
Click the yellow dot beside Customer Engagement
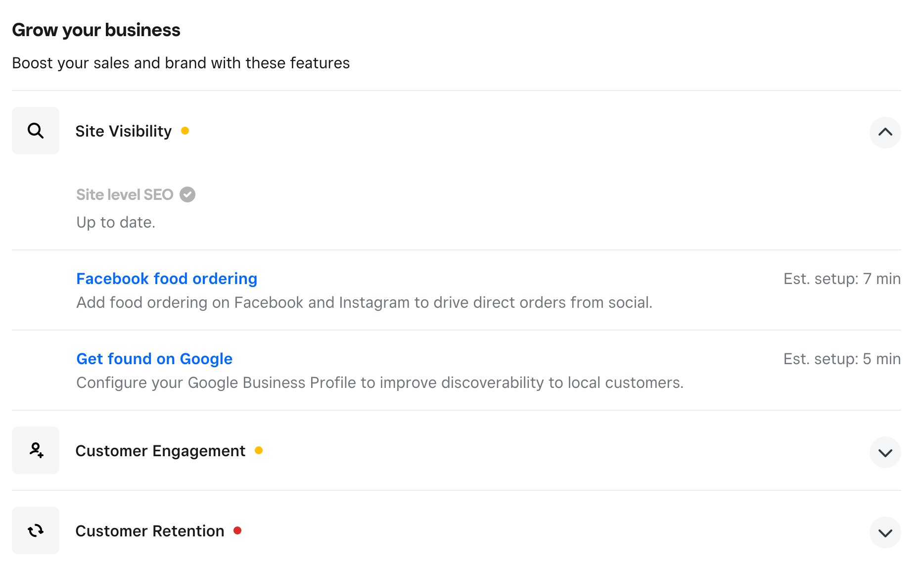[259, 450]
